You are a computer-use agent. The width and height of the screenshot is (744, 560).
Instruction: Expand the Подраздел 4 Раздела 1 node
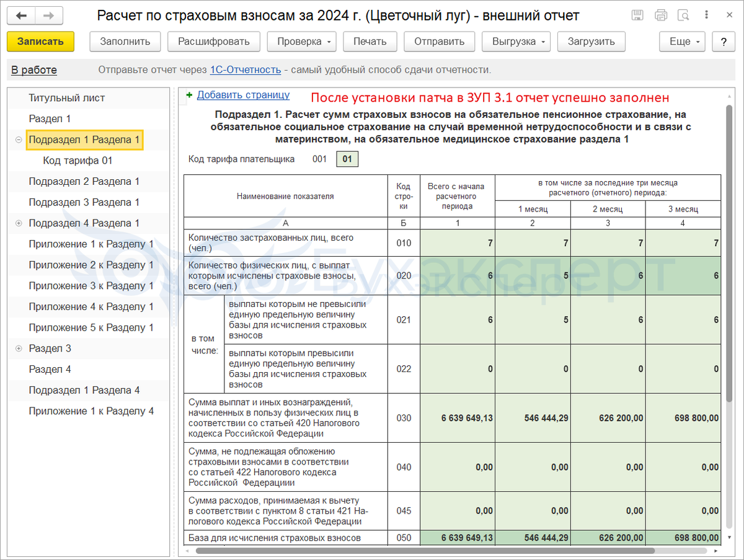[x=18, y=223]
